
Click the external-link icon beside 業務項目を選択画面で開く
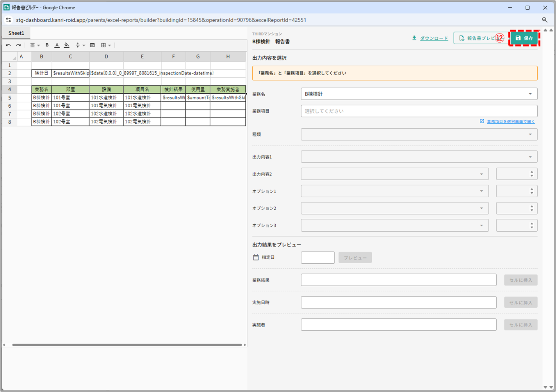click(x=482, y=121)
